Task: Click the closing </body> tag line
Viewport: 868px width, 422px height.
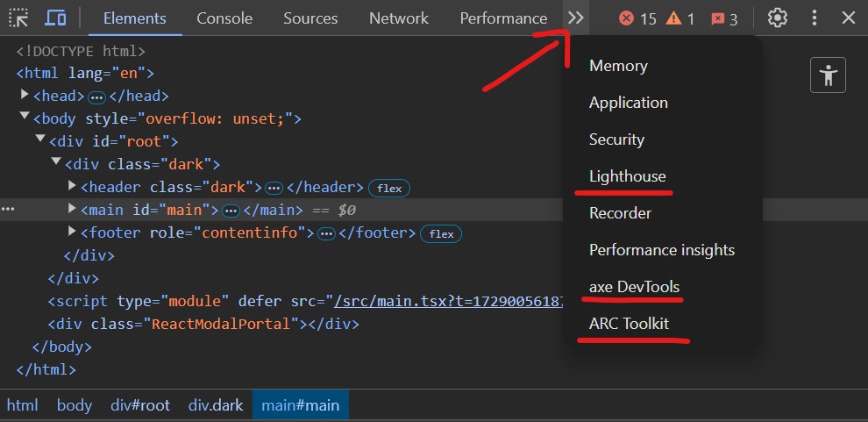Action: click(x=62, y=347)
